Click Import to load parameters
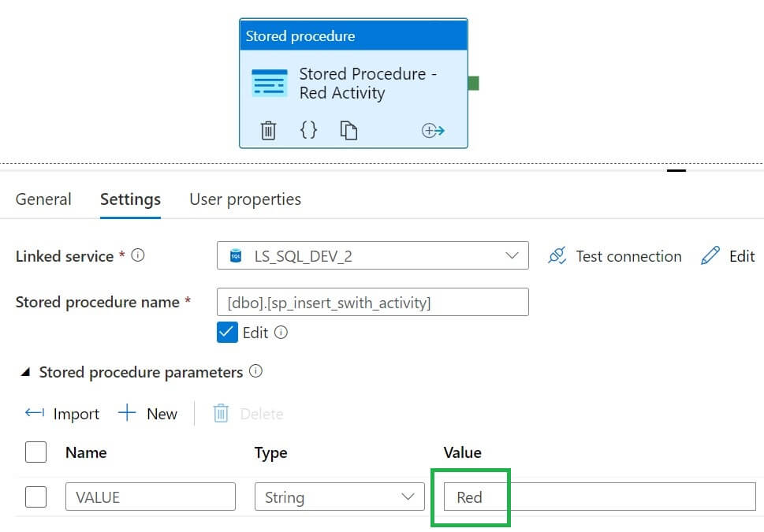The image size is (764, 532). point(62,414)
